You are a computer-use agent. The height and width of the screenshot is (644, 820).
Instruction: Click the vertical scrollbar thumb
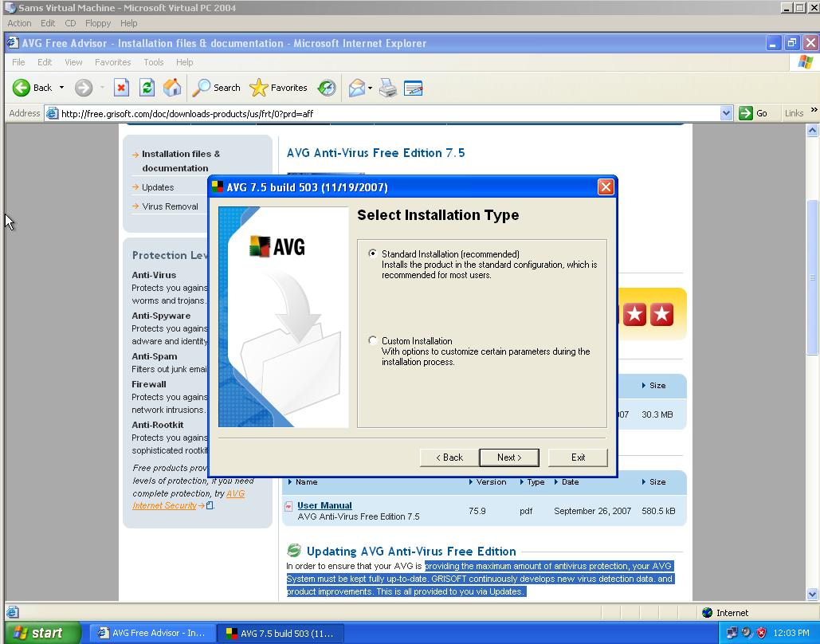tap(812, 277)
